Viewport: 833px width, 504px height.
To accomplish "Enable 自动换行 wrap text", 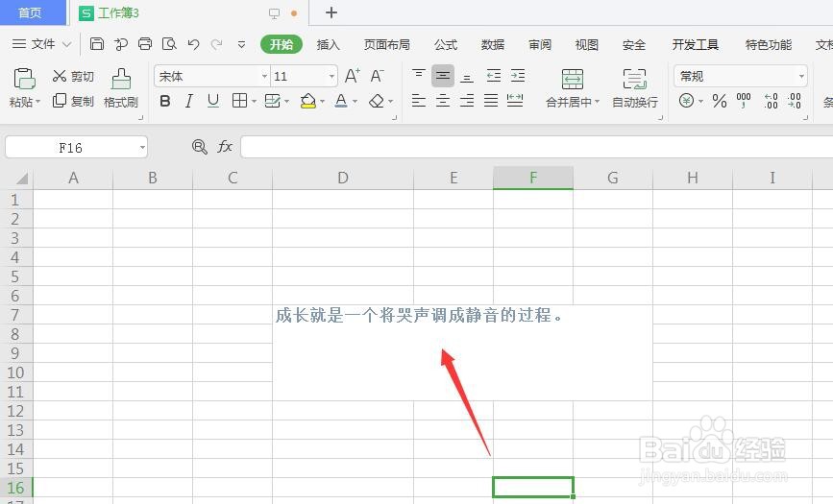I will click(635, 88).
